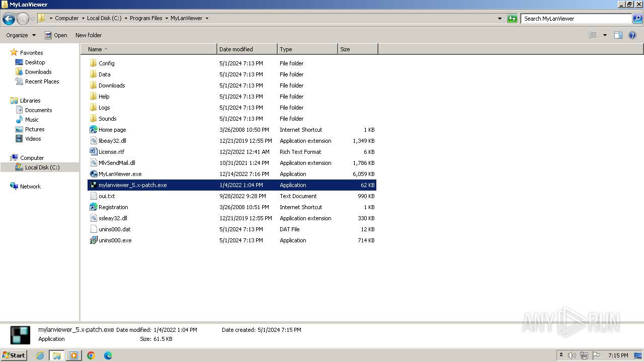Select the Data folder icon

(x=93, y=74)
